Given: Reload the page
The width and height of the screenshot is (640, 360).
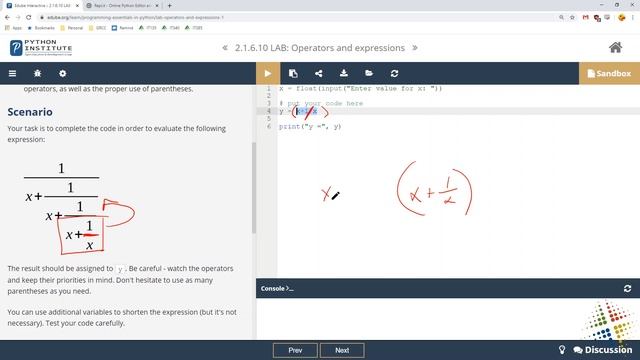Looking at the screenshot, I should [x=29, y=18].
